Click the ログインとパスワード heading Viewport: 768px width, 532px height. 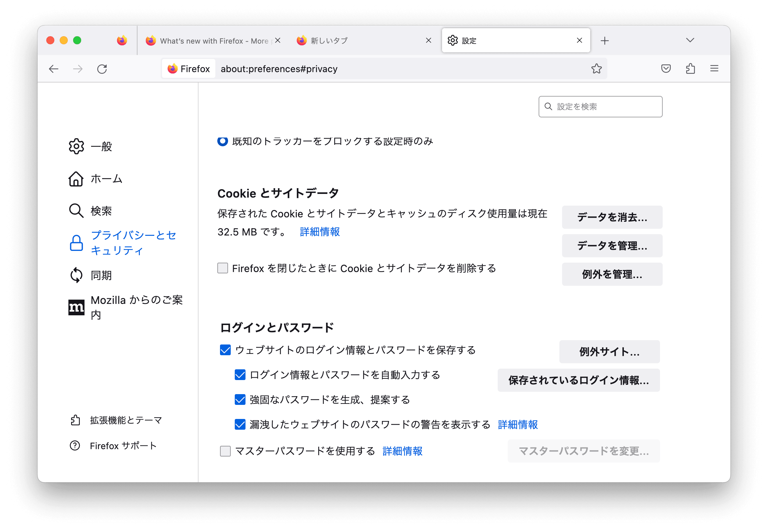[x=277, y=327]
